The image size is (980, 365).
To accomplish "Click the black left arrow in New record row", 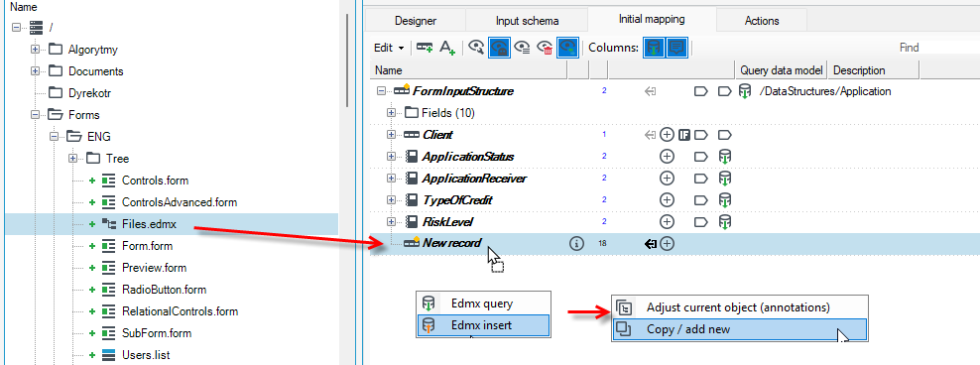I will click(650, 244).
